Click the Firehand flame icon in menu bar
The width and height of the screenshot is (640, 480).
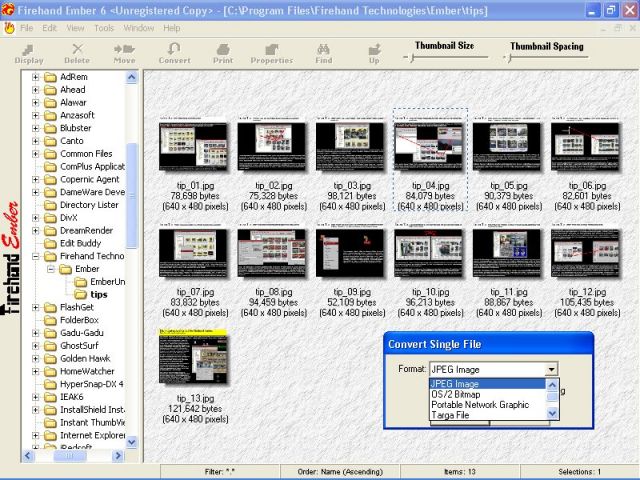(9, 28)
